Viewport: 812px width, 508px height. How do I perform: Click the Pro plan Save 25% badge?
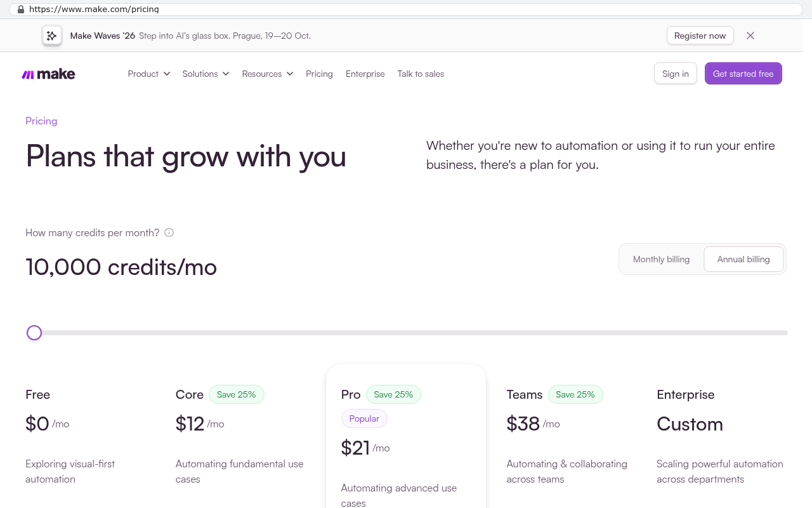coord(393,394)
